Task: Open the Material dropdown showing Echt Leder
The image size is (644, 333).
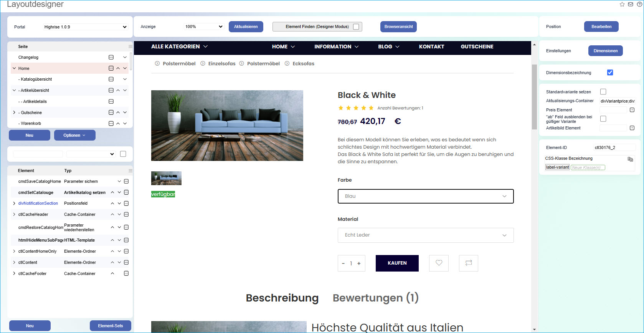Action: (x=426, y=235)
